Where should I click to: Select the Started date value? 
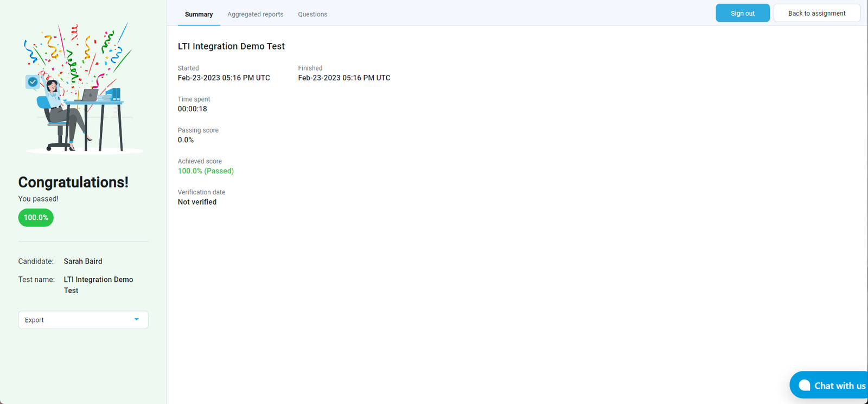click(224, 78)
